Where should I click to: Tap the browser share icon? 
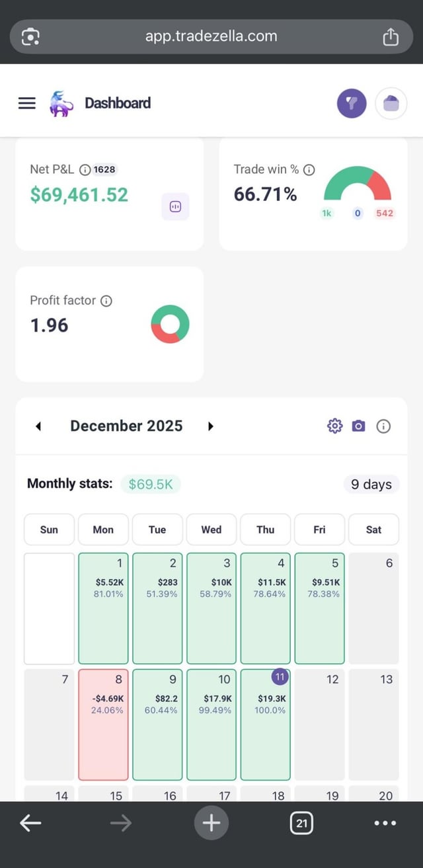click(x=391, y=37)
